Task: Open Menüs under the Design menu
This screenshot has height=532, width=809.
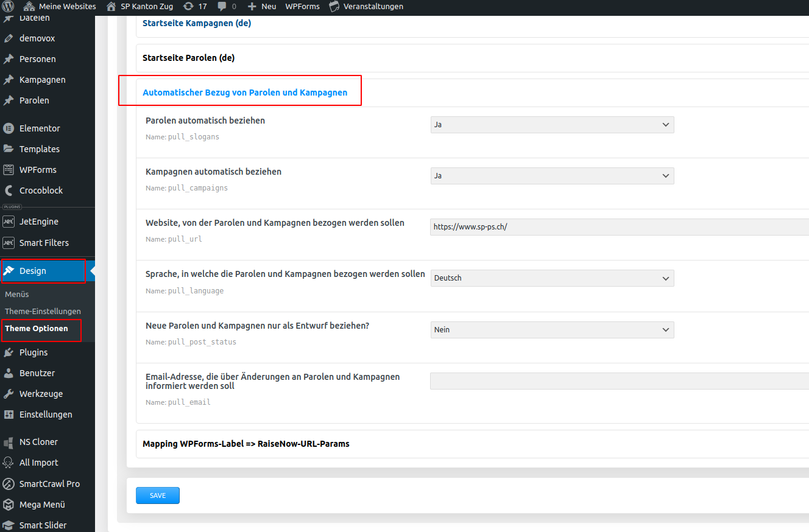Action: pyautogui.click(x=17, y=294)
